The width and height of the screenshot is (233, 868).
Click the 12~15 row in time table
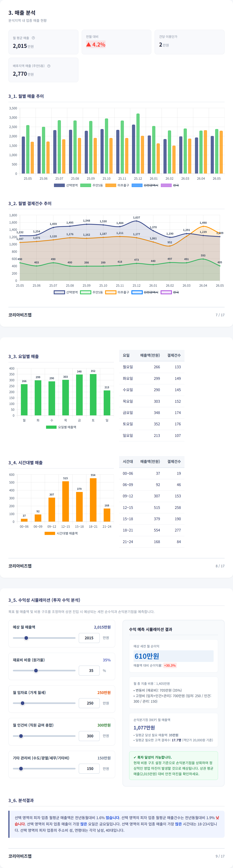152,507
